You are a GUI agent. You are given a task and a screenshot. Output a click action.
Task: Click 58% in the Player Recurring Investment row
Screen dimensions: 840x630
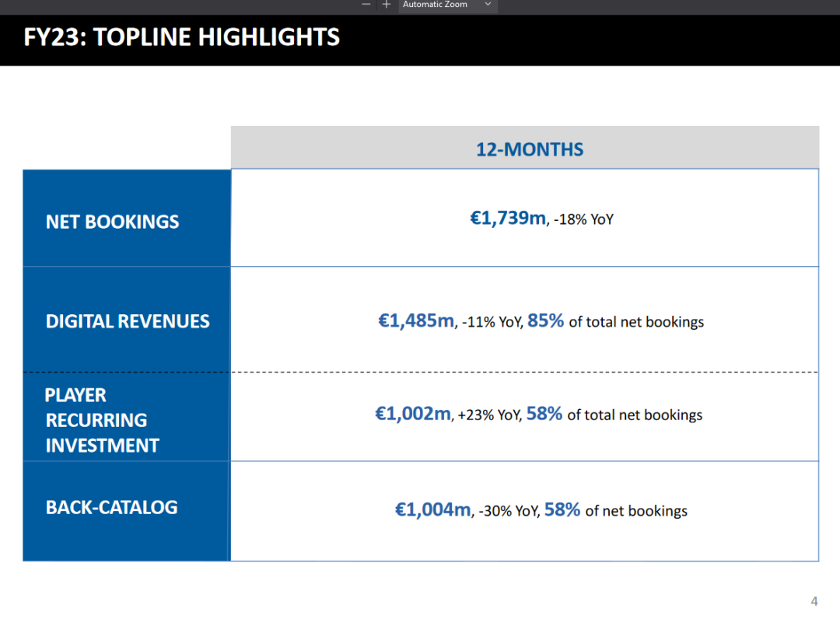point(544,414)
